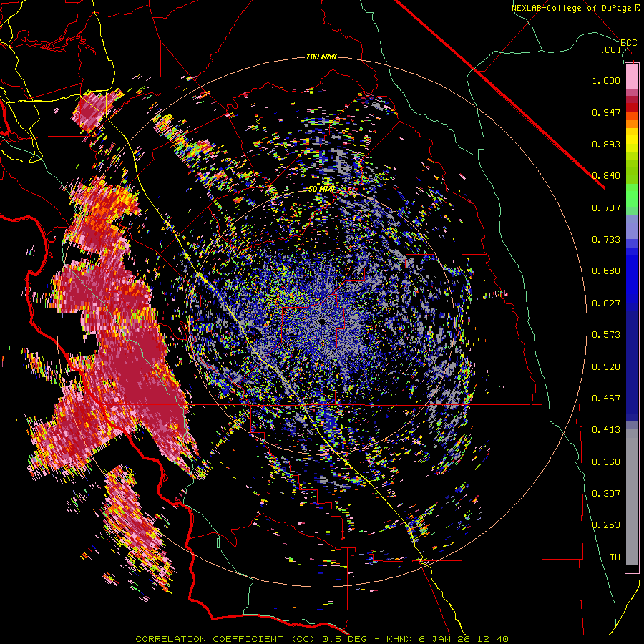Click the NEXLAB-College of DuPage label
This screenshot has height=644, width=644.
[x=576, y=8]
